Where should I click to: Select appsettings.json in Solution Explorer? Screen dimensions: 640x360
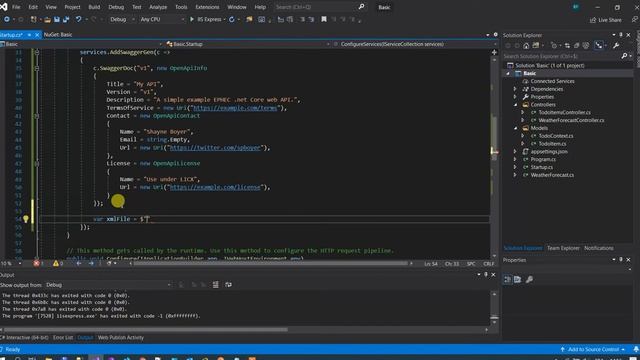[x=549, y=151]
